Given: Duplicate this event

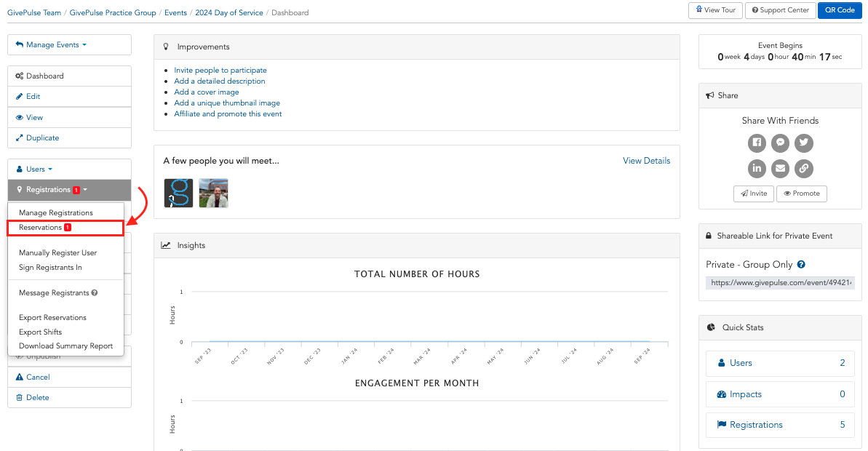Looking at the screenshot, I should coord(69,137).
